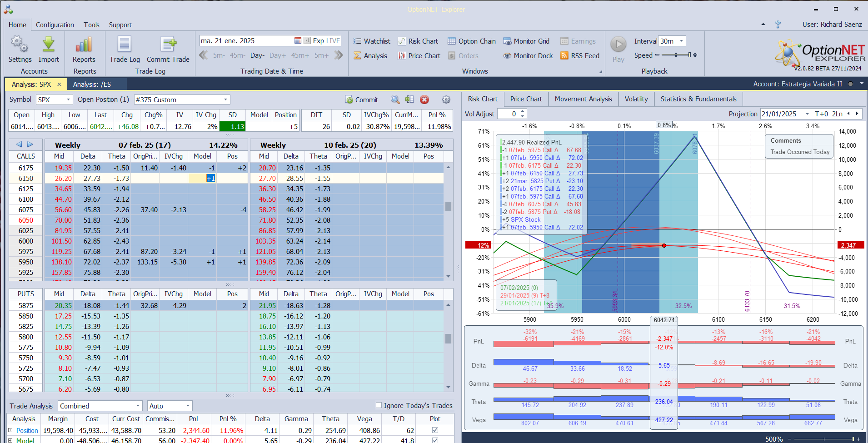Open the Monitor Dock eye window
868x443 pixels.
click(x=528, y=56)
